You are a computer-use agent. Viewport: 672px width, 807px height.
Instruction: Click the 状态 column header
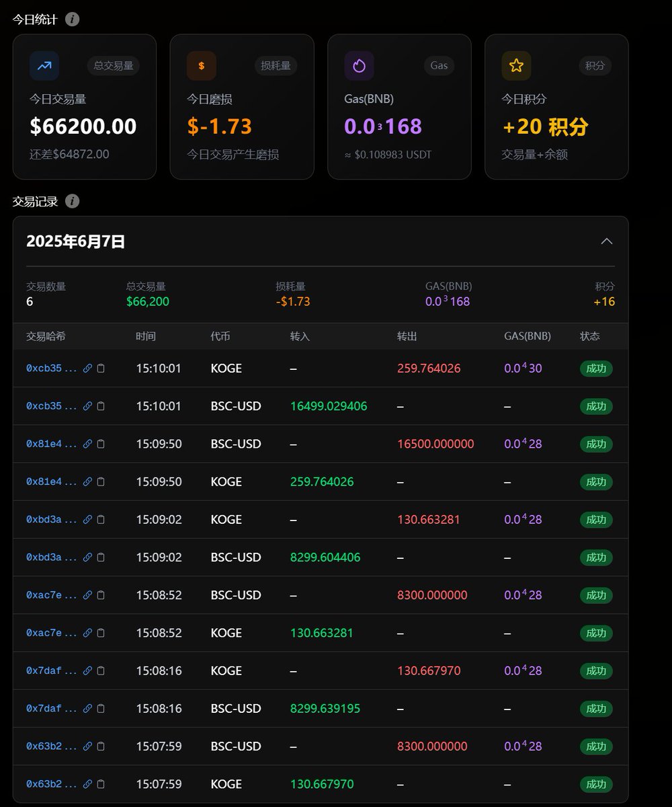(x=590, y=336)
